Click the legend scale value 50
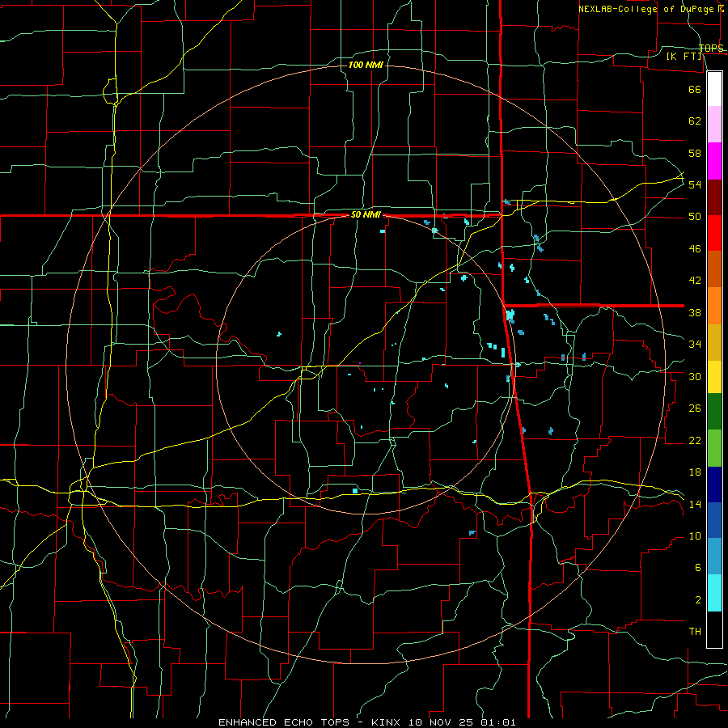The width and height of the screenshot is (728, 728). tap(695, 217)
